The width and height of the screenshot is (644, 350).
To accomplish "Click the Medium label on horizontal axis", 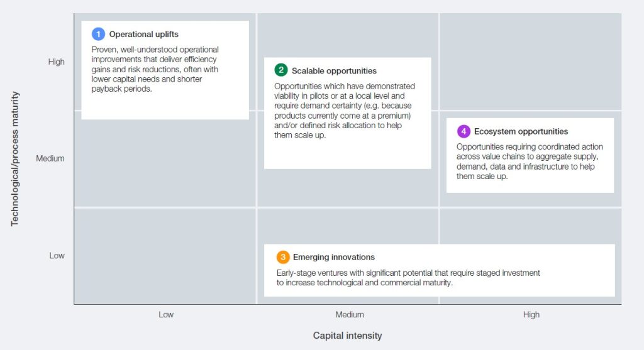I will (x=349, y=315).
